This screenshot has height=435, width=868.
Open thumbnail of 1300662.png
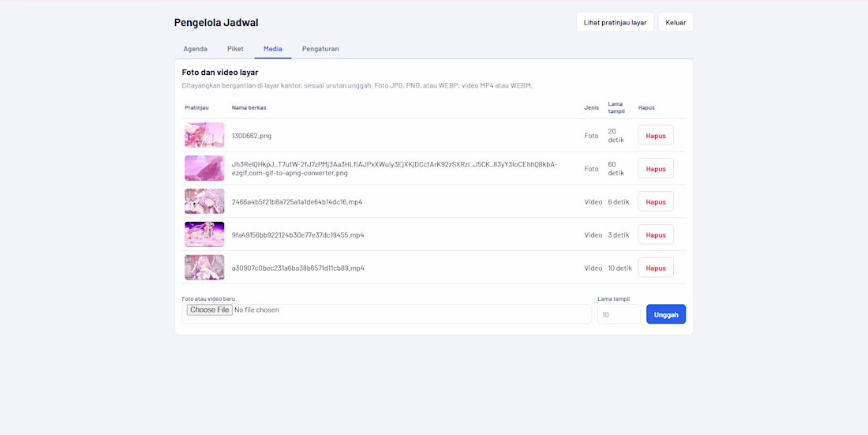204,135
